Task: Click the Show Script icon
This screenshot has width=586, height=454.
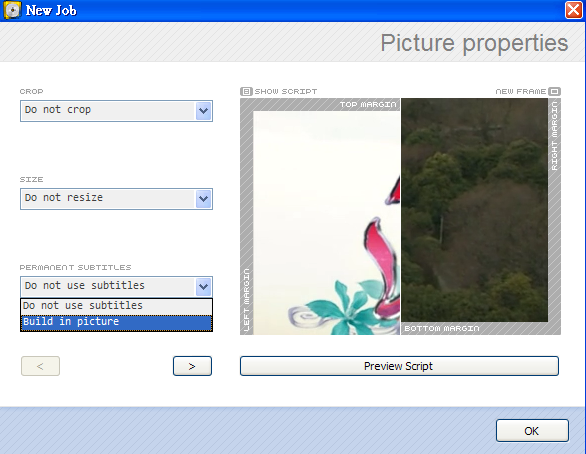Action: [246, 91]
